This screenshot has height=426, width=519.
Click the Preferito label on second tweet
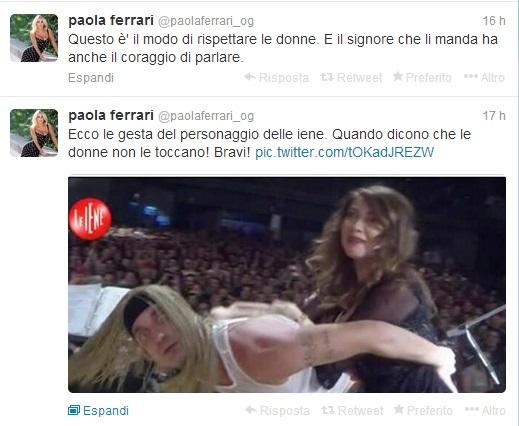click(430, 410)
